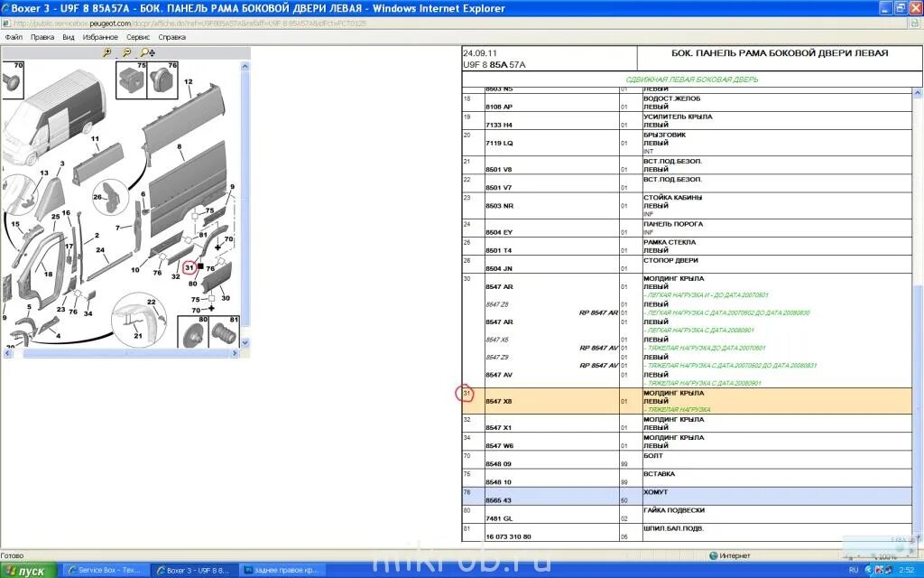The width and height of the screenshot is (924, 578).
Task: Click the parts table scroll-up arrow
Action: [x=918, y=93]
